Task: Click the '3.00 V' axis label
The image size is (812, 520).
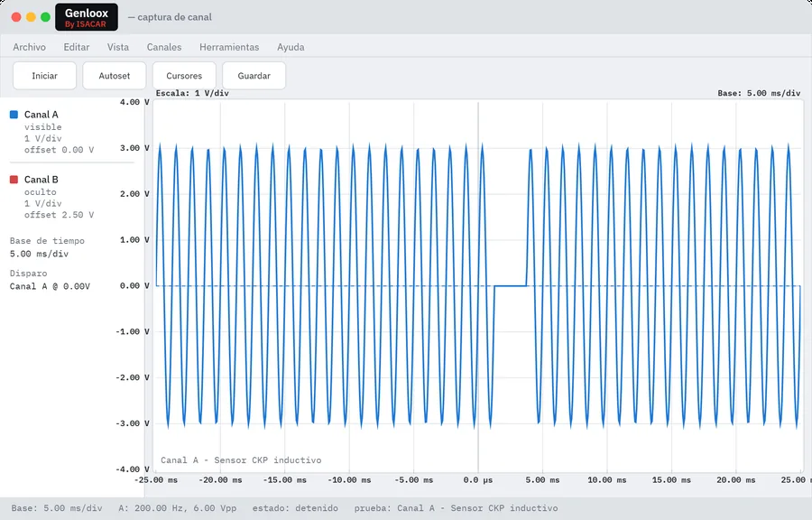Action: pyautogui.click(x=134, y=148)
